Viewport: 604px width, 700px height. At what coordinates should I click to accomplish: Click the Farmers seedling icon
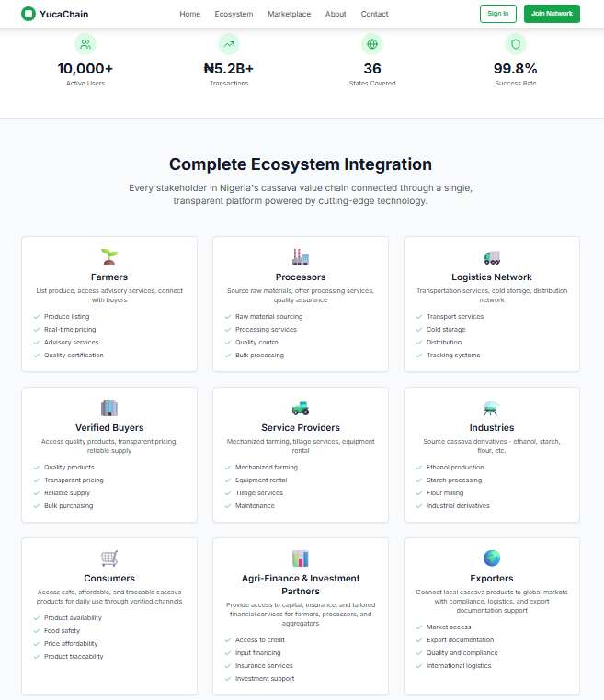point(109,257)
